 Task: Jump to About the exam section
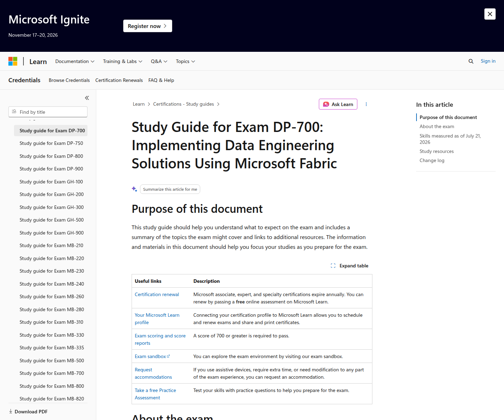click(x=437, y=126)
